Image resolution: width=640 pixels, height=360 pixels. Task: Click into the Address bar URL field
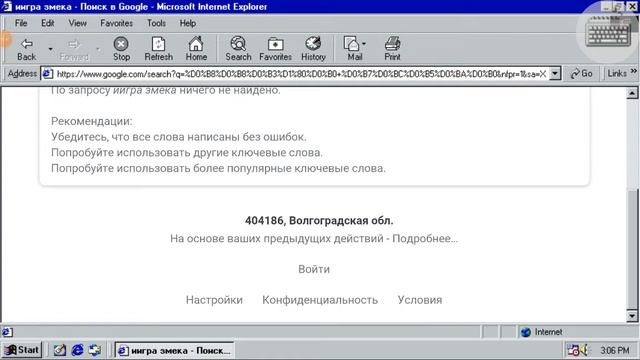pyautogui.click(x=301, y=74)
